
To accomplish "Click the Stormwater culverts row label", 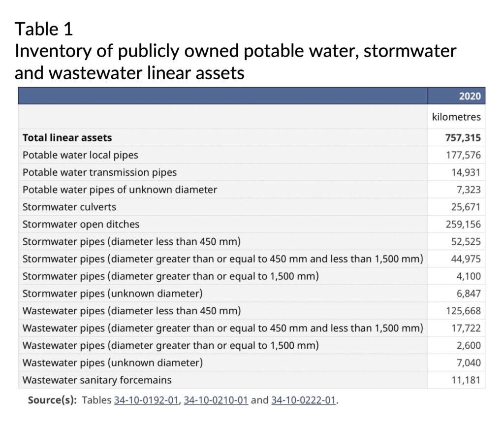I will pos(69,207).
